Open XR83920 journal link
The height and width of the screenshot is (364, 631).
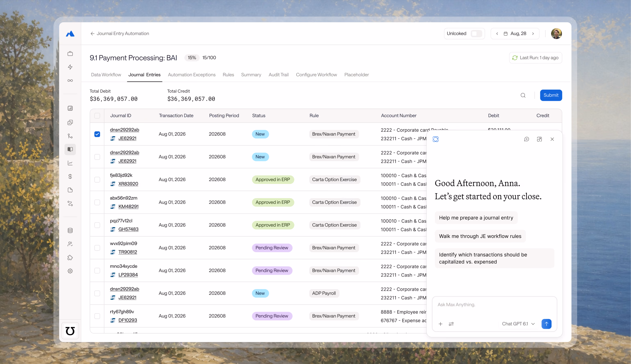[128, 184]
